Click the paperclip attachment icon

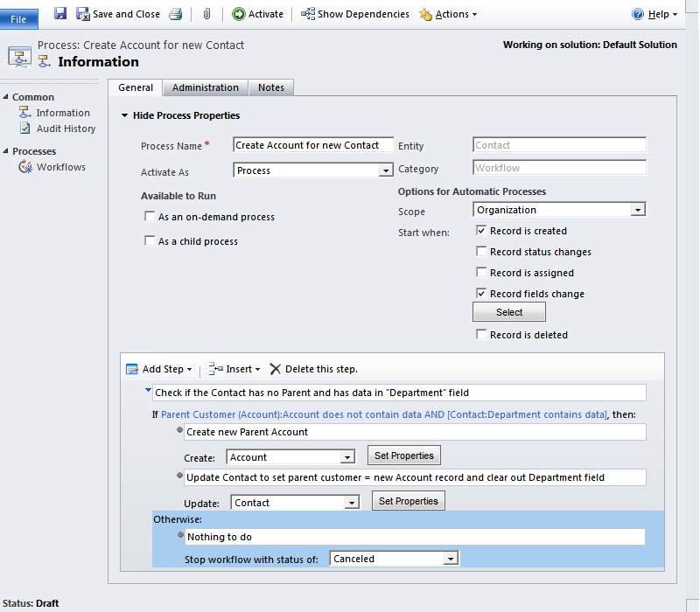[206, 14]
